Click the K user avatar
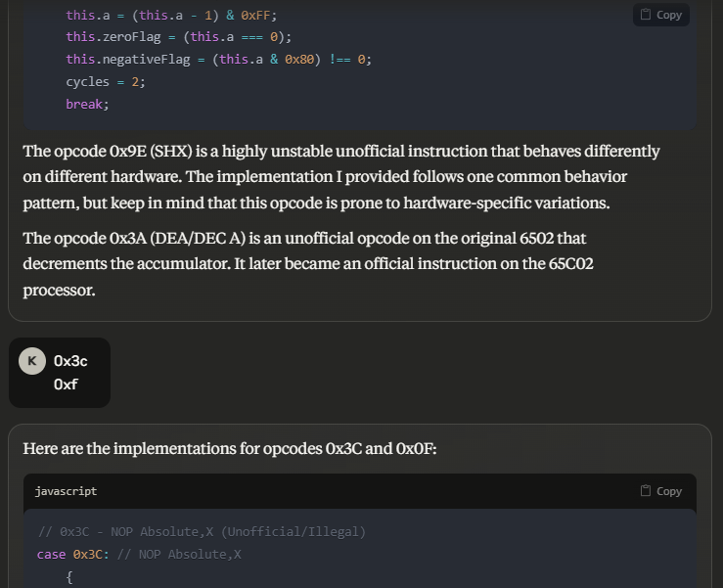 pos(32,361)
